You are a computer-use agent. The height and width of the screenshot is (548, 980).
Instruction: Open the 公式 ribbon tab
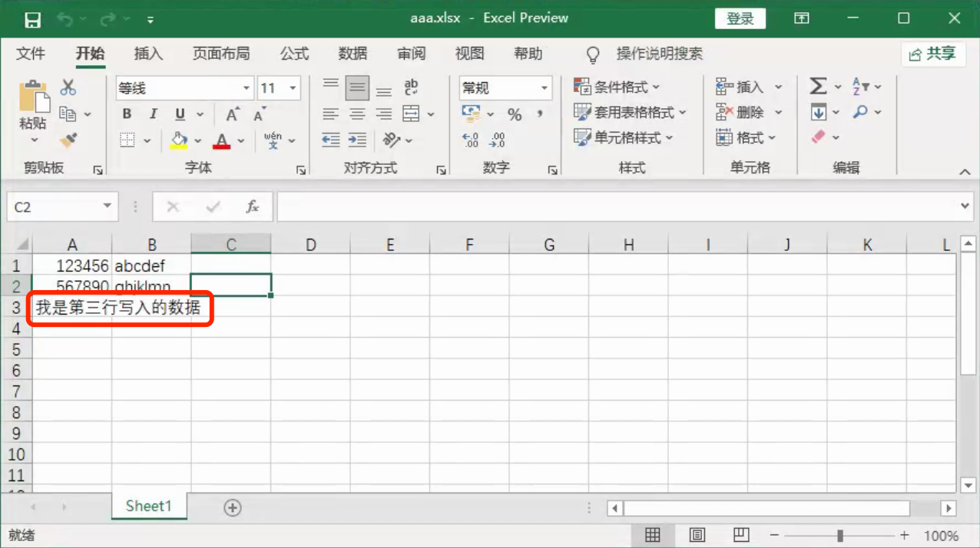pos(294,54)
